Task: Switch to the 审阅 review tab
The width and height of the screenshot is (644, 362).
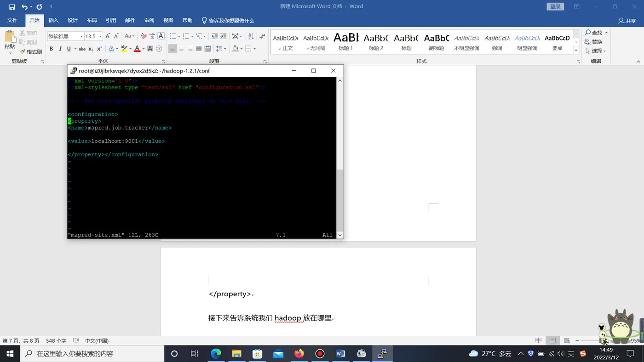Action: click(149, 21)
